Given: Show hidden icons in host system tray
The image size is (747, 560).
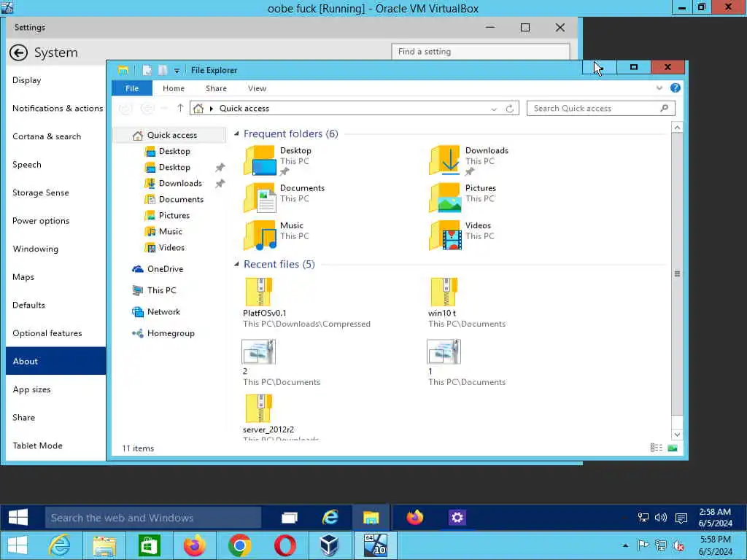Looking at the screenshot, I should tap(625, 545).
